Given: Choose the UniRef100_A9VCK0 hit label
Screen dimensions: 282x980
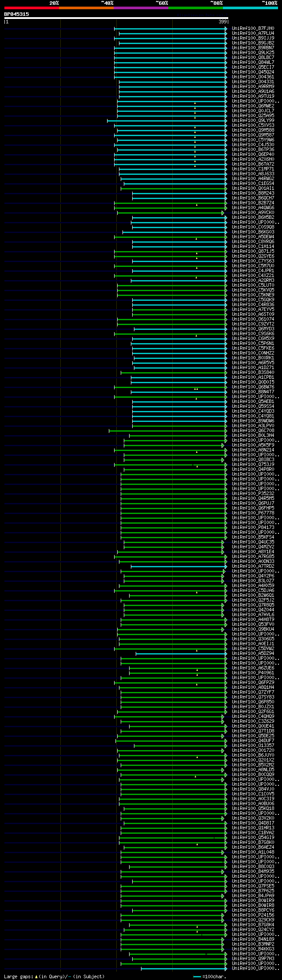Looking at the screenshot, I should (253, 212).
